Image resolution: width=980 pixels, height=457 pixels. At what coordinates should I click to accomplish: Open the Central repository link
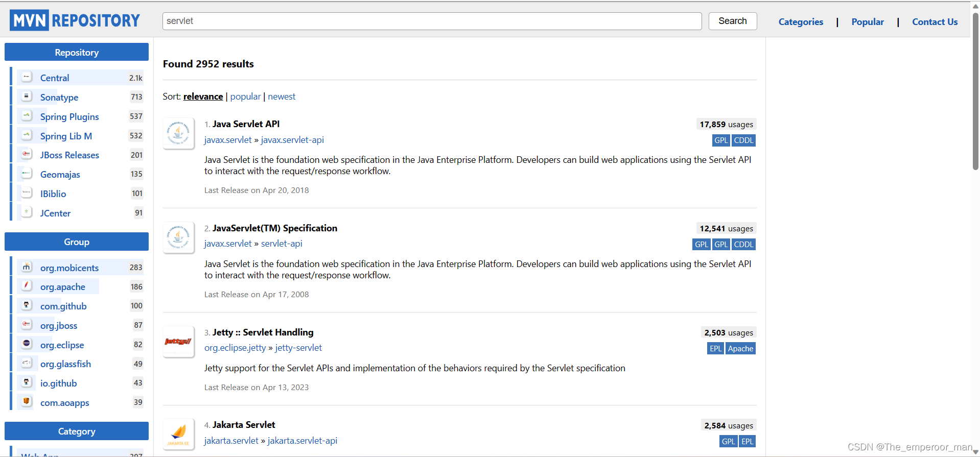55,78
